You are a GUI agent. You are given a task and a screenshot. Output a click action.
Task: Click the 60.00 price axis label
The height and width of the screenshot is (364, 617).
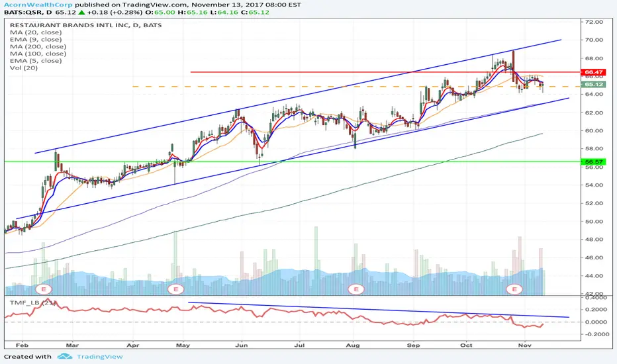point(594,130)
